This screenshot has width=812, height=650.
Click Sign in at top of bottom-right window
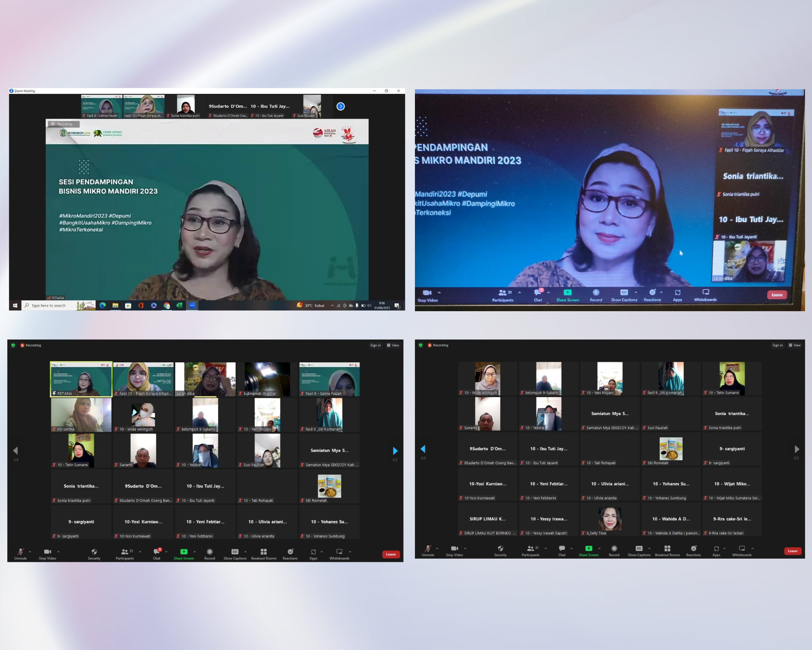point(777,345)
